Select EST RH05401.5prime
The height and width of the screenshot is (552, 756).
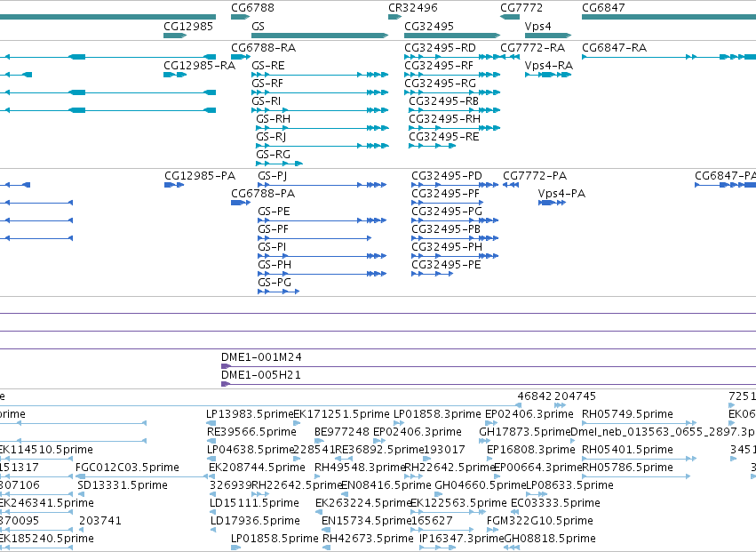click(640, 459)
